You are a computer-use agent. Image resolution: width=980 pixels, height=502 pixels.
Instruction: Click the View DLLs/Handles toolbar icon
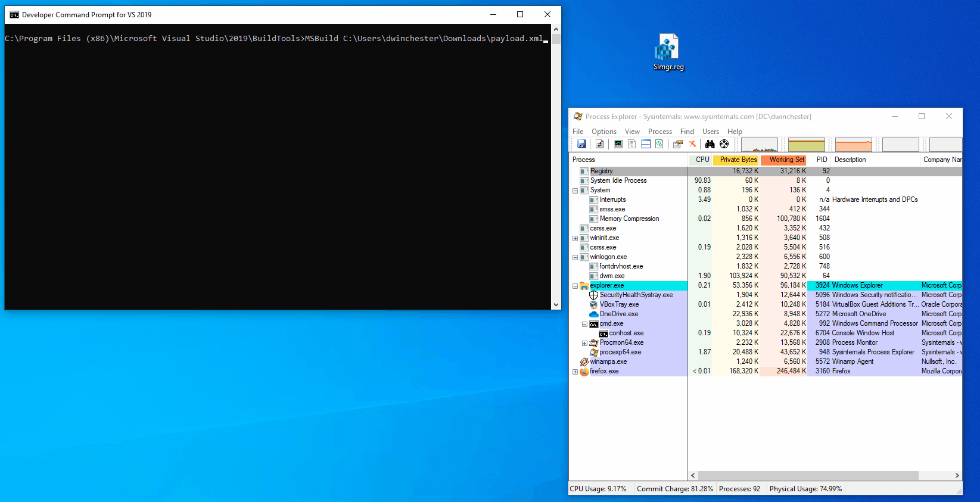coord(659,144)
